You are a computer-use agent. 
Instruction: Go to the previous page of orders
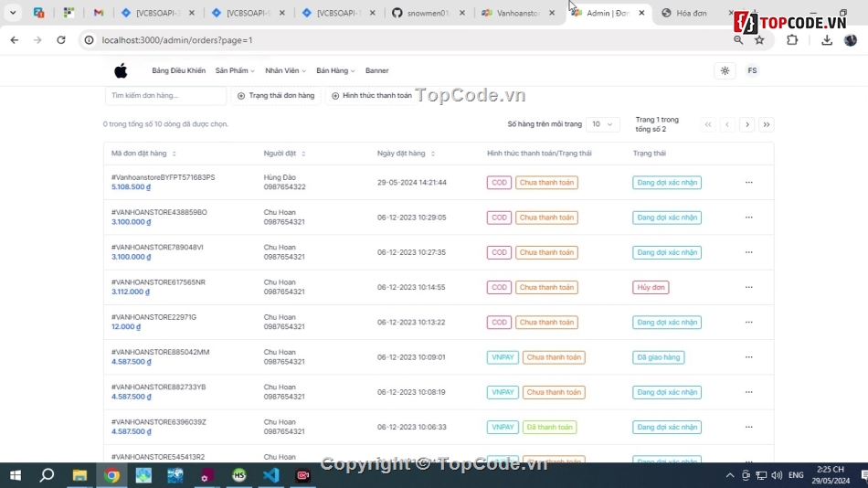tap(727, 124)
